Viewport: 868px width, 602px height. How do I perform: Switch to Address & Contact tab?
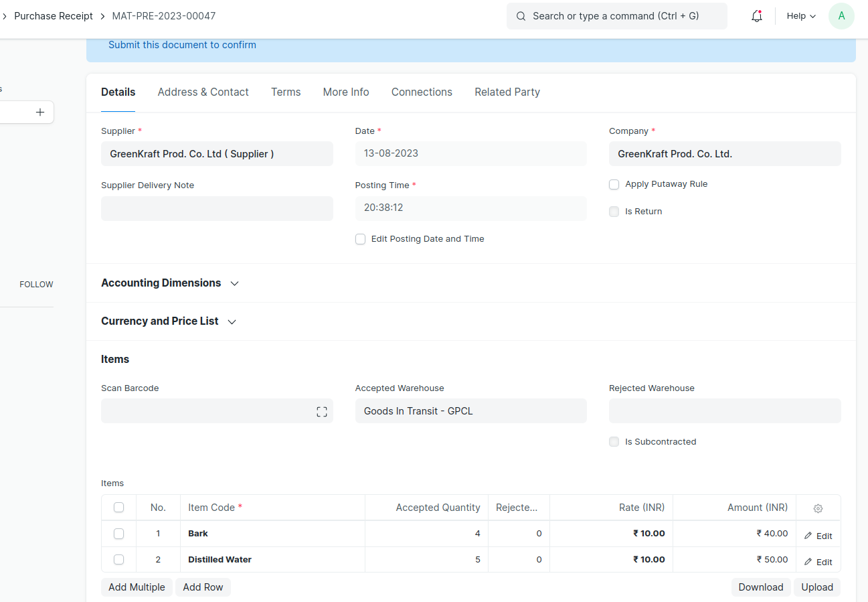point(203,92)
